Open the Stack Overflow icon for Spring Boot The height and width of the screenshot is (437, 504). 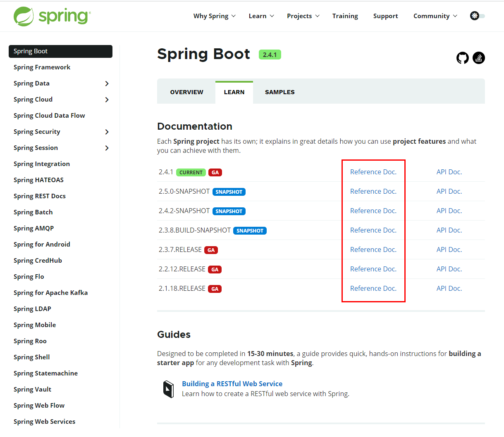[x=479, y=58]
